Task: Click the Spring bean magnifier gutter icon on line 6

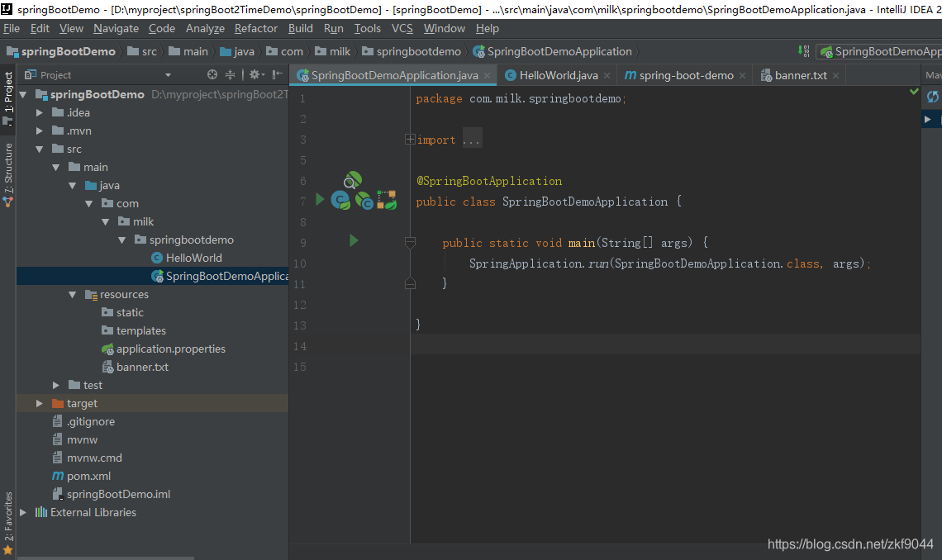Action: coord(353,180)
